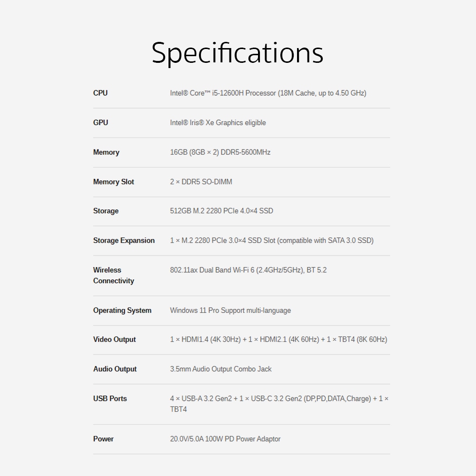
Task: Click the Specifications heading
Action: (x=238, y=53)
